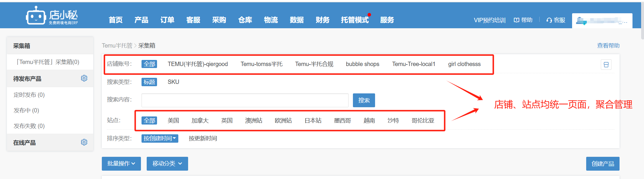The image size is (644, 179).
Task: Open the 财务 menu
Action: [323, 20]
